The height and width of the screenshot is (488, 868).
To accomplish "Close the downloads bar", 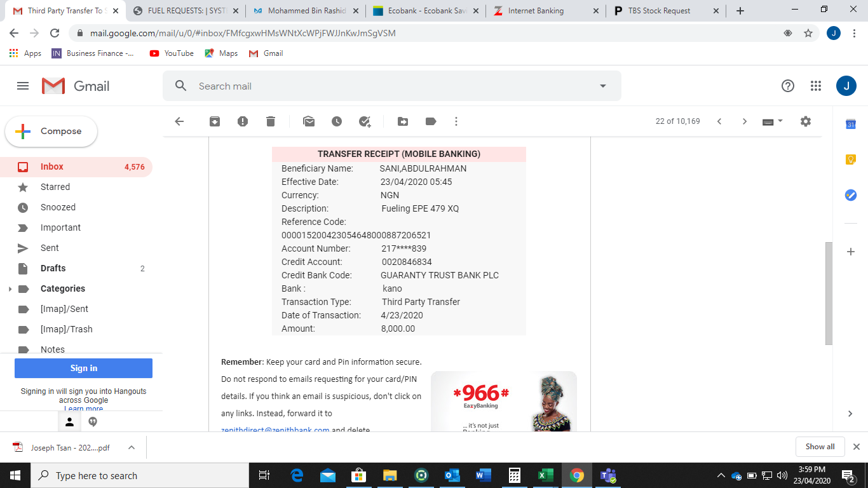I will coord(856,447).
